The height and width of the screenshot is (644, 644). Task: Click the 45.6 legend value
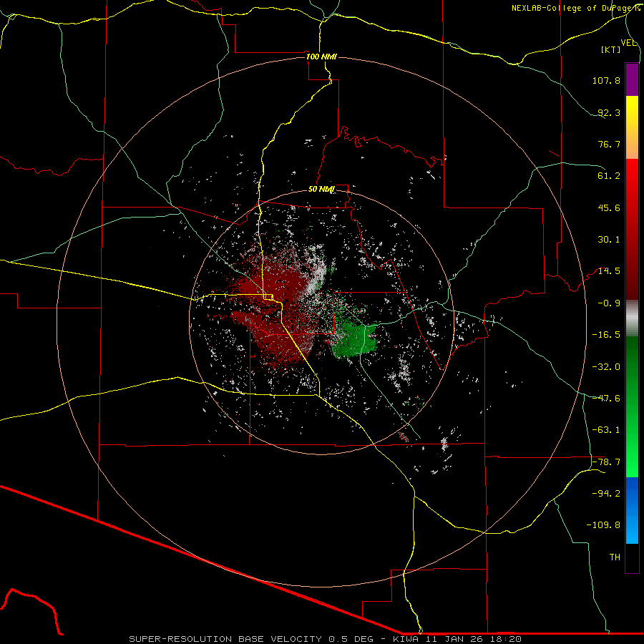(609, 208)
